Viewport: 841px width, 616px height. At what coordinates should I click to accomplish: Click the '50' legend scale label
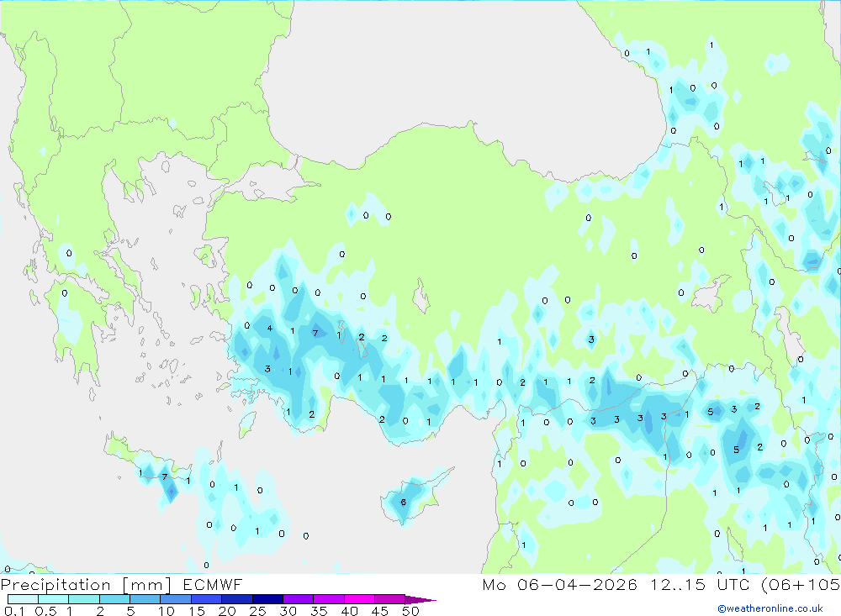click(x=410, y=611)
